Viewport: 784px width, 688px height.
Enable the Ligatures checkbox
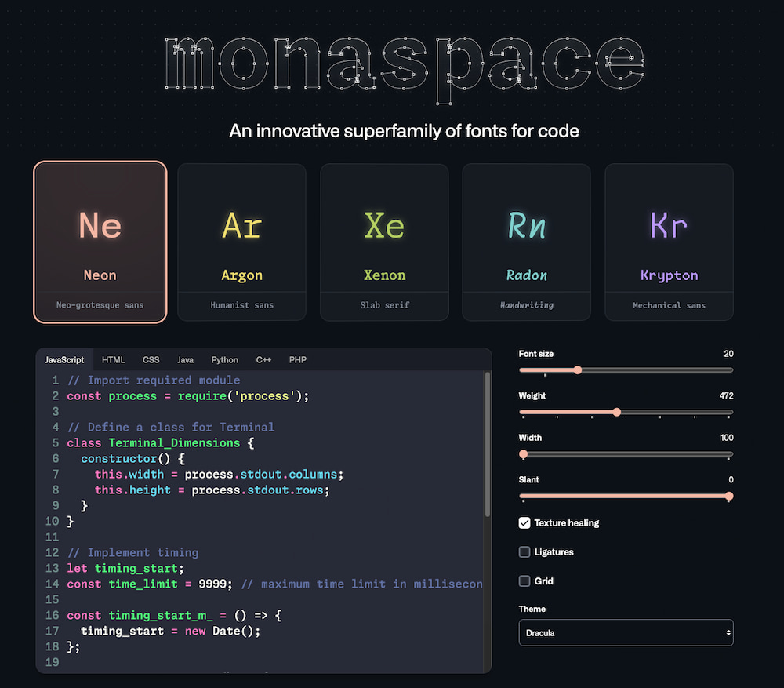[x=524, y=552]
